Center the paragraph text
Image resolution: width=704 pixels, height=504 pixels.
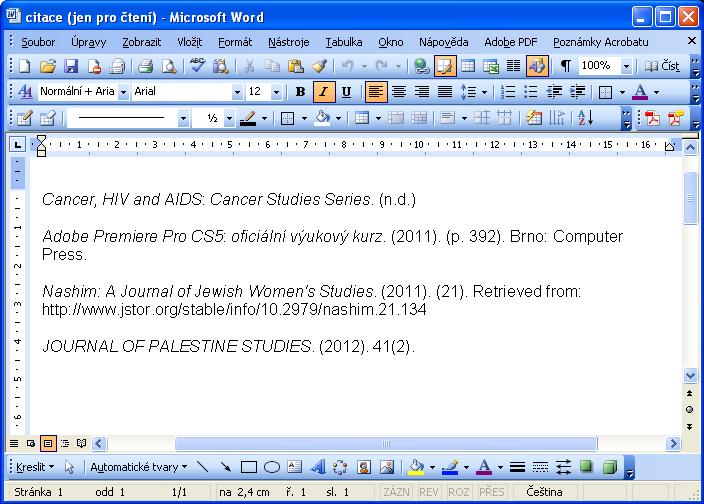[399, 92]
